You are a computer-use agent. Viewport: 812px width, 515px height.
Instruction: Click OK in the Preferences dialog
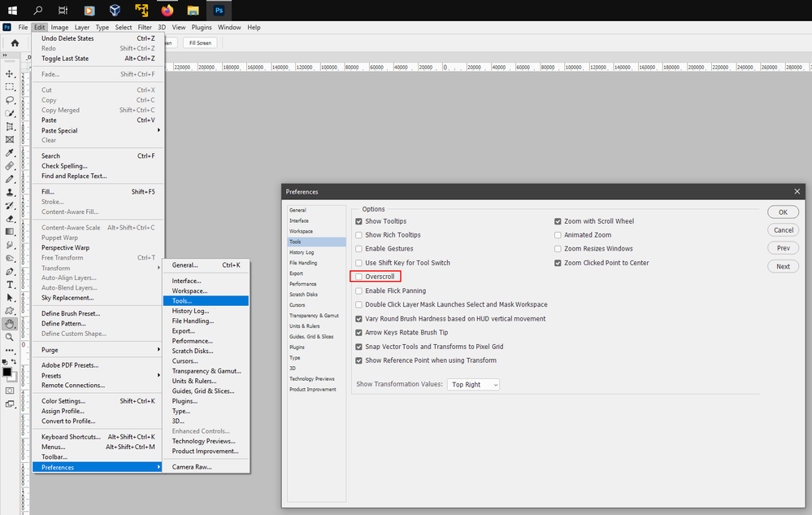pos(782,212)
